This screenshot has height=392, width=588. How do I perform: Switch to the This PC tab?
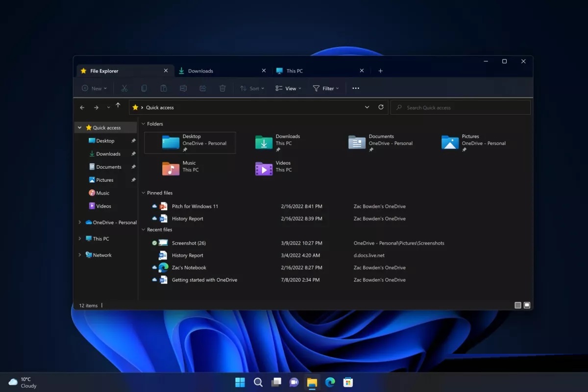[320, 71]
